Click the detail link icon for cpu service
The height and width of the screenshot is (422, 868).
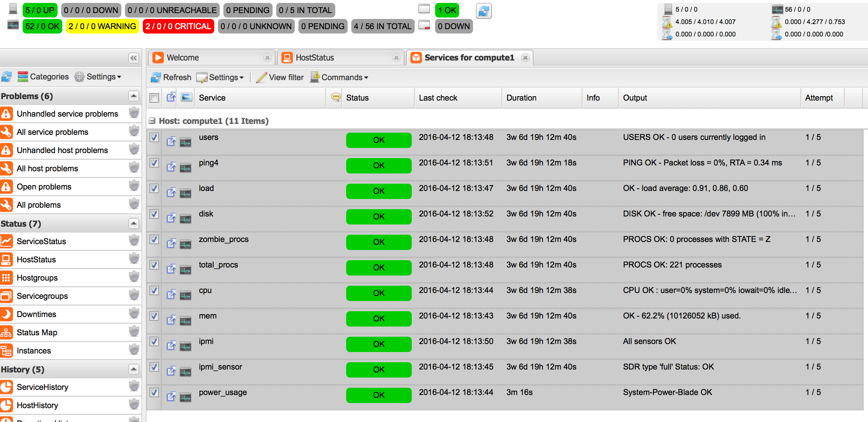click(171, 294)
